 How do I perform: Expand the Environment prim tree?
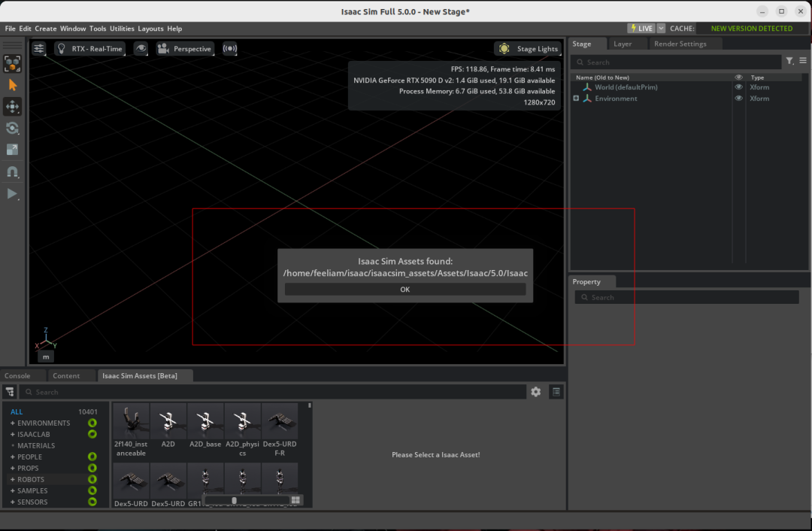pyautogui.click(x=576, y=99)
